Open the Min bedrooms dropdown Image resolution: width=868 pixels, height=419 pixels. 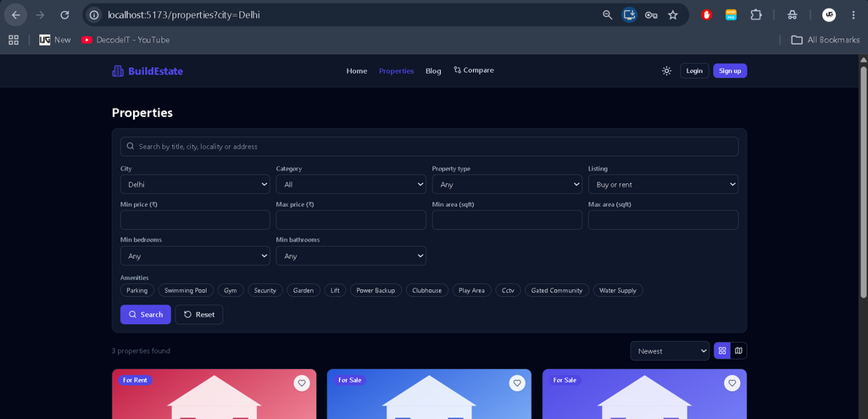(x=195, y=255)
